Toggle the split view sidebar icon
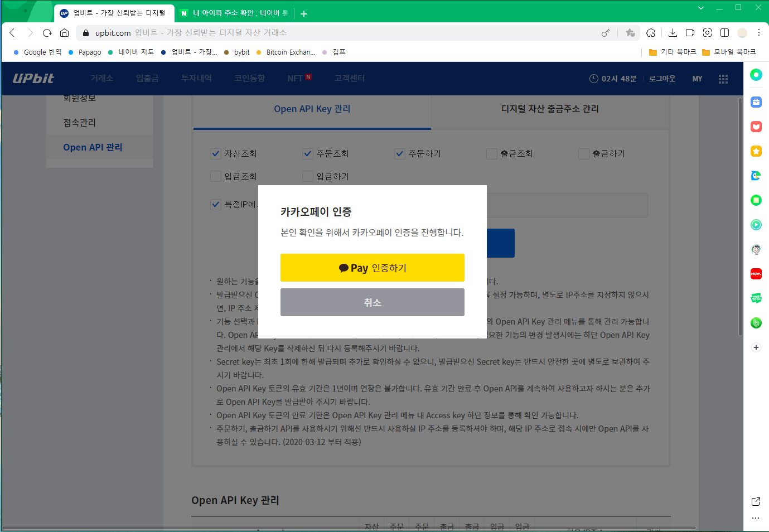The image size is (769, 532). 724,33
